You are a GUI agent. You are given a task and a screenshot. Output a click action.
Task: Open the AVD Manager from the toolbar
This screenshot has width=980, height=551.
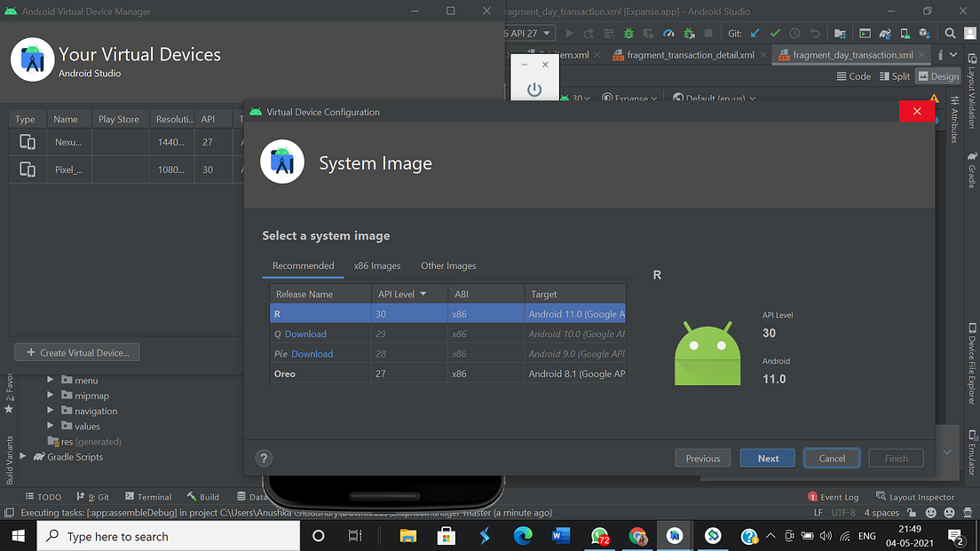pyautogui.click(x=905, y=33)
